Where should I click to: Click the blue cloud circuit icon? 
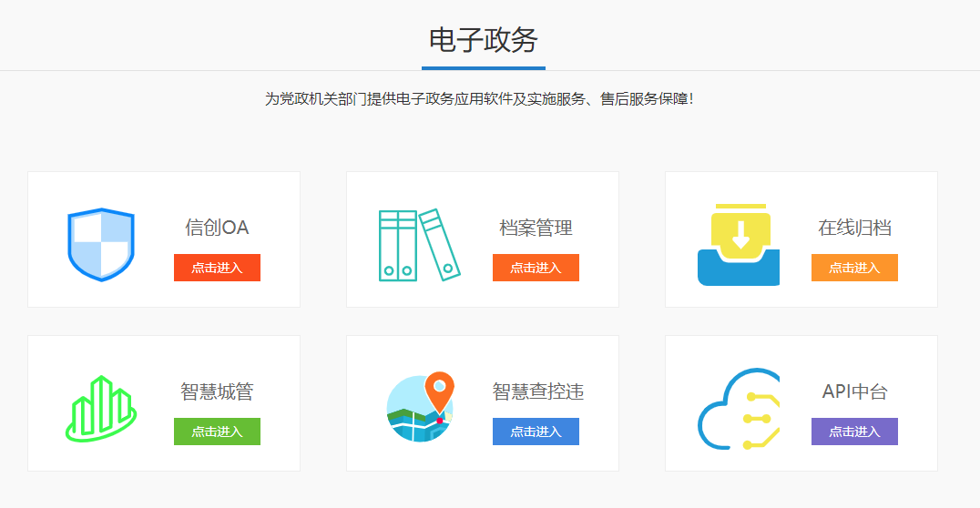[x=739, y=408]
